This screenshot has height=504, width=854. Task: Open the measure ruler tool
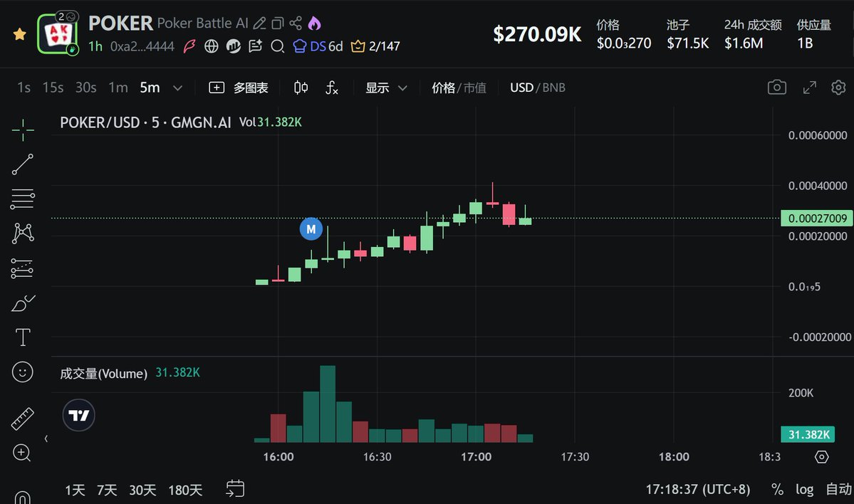click(x=22, y=419)
